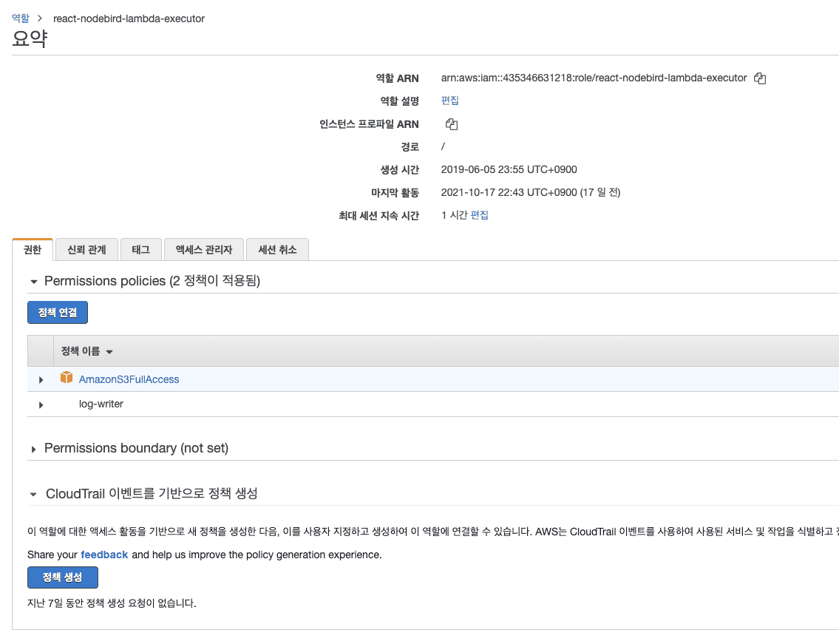Edit the role description via 편집
Screen dimensions: 839x644
point(449,101)
